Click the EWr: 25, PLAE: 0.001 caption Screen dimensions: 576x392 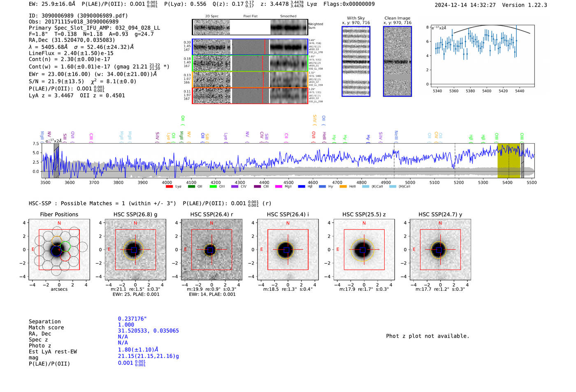click(136, 294)
